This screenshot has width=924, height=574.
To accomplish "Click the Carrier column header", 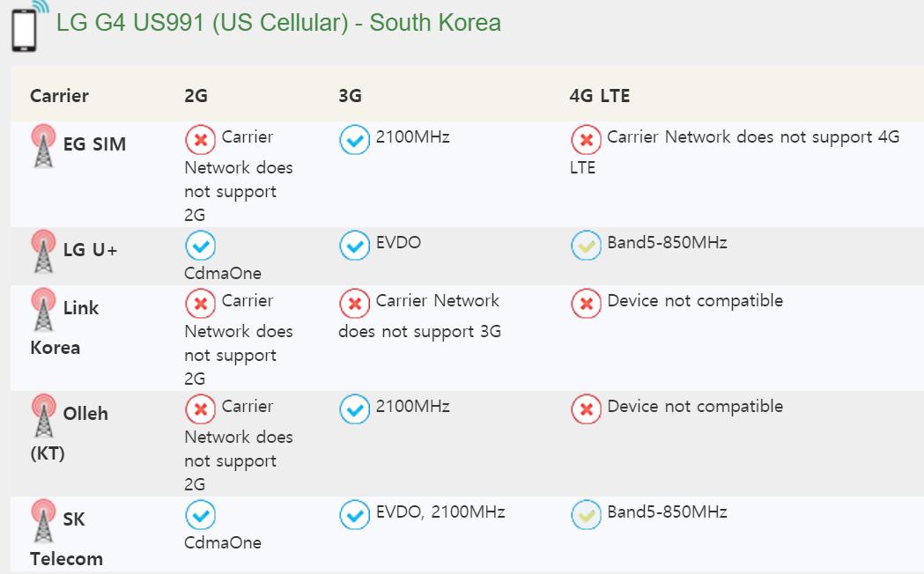I will [x=59, y=95].
